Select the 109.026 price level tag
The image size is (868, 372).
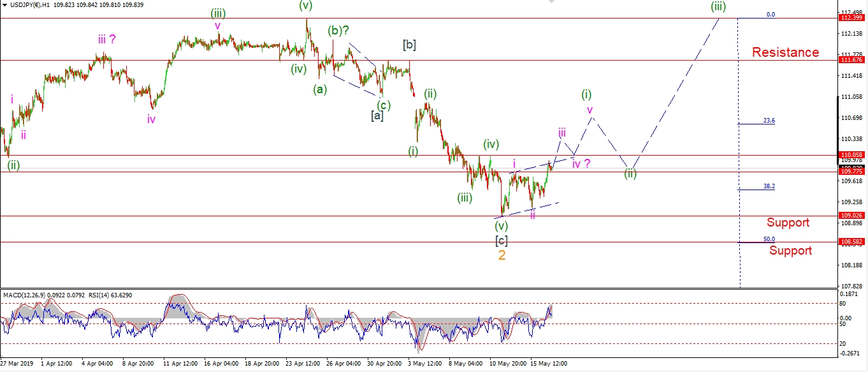pyautogui.click(x=853, y=216)
